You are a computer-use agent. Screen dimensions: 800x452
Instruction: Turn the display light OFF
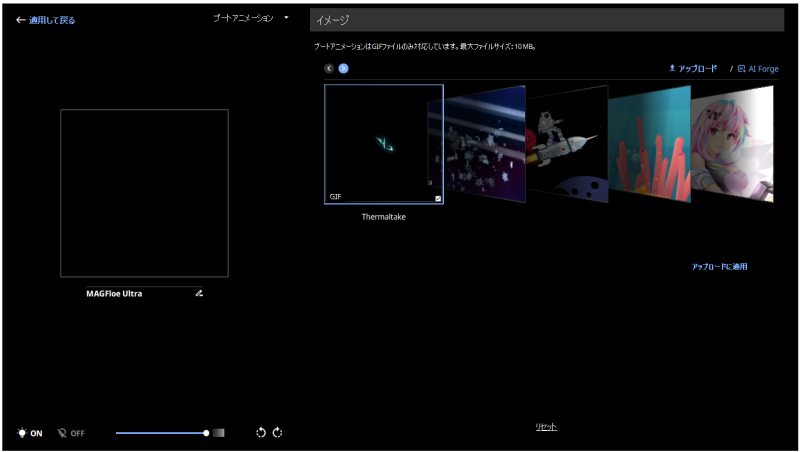(x=71, y=433)
